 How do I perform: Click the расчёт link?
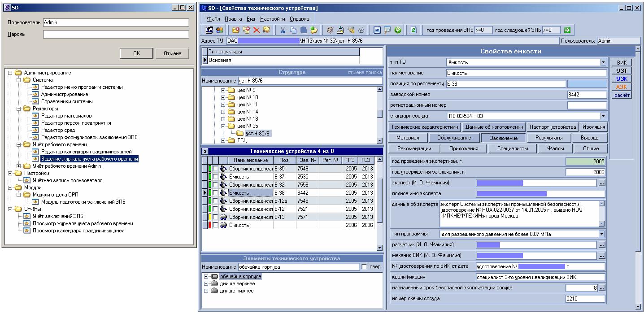coord(622,95)
